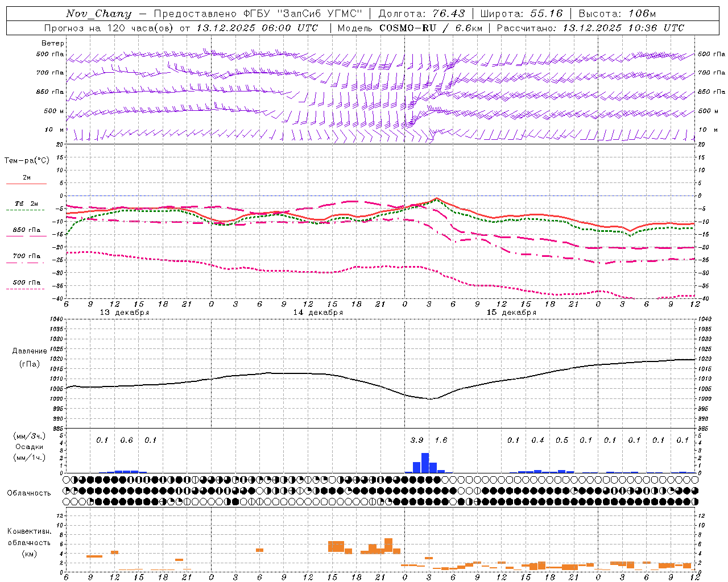Click the 14 декабря date label
The image size is (728, 582).
318,313
